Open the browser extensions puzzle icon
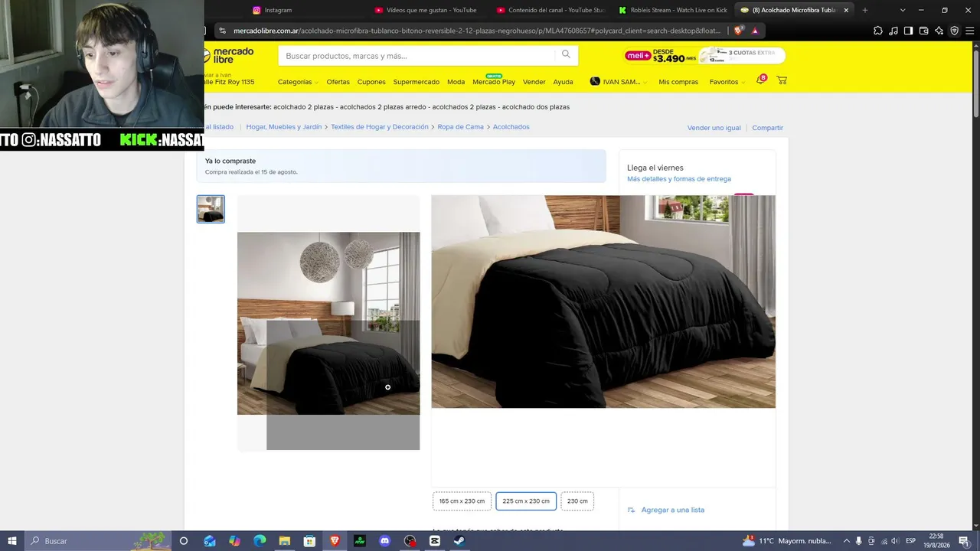Image resolution: width=980 pixels, height=551 pixels. (878, 31)
